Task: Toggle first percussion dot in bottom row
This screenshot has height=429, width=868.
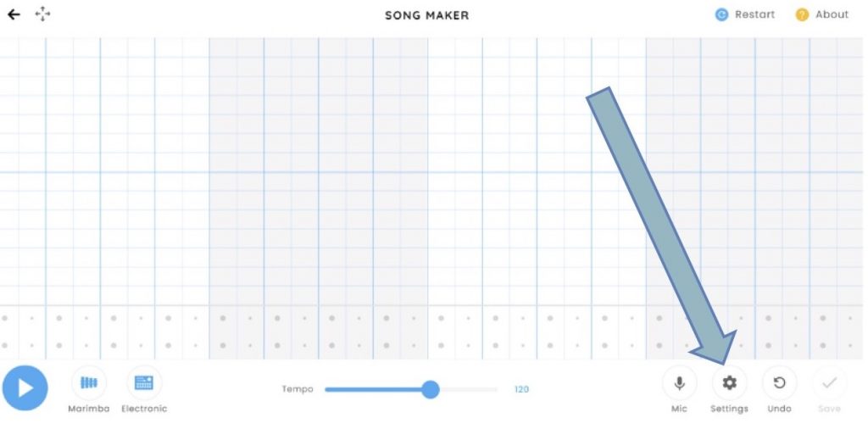Action: tap(5, 345)
